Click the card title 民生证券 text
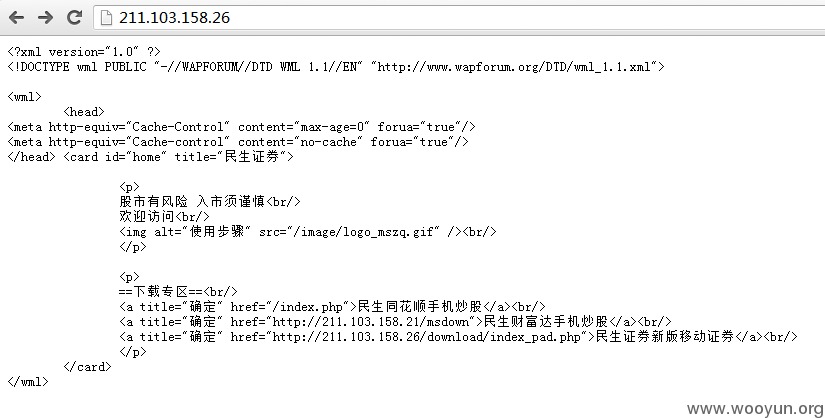Viewport: 825px width, 418px height. [252, 157]
